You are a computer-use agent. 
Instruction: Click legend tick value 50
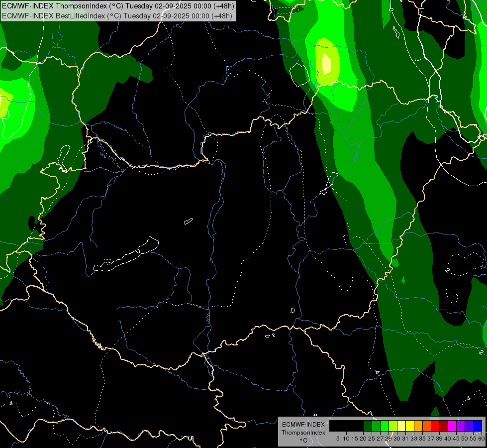(x=465, y=439)
